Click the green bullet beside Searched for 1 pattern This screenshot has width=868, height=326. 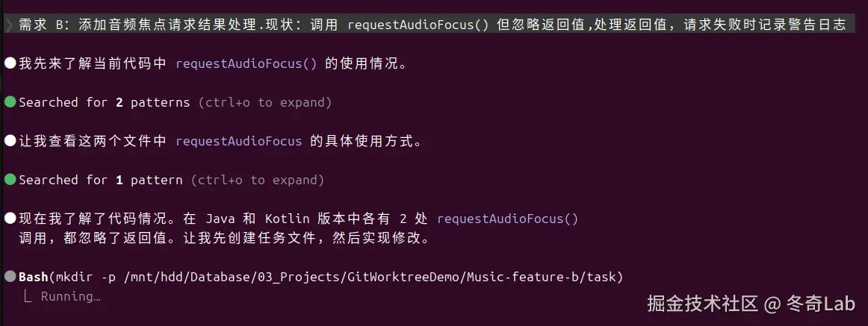10,180
